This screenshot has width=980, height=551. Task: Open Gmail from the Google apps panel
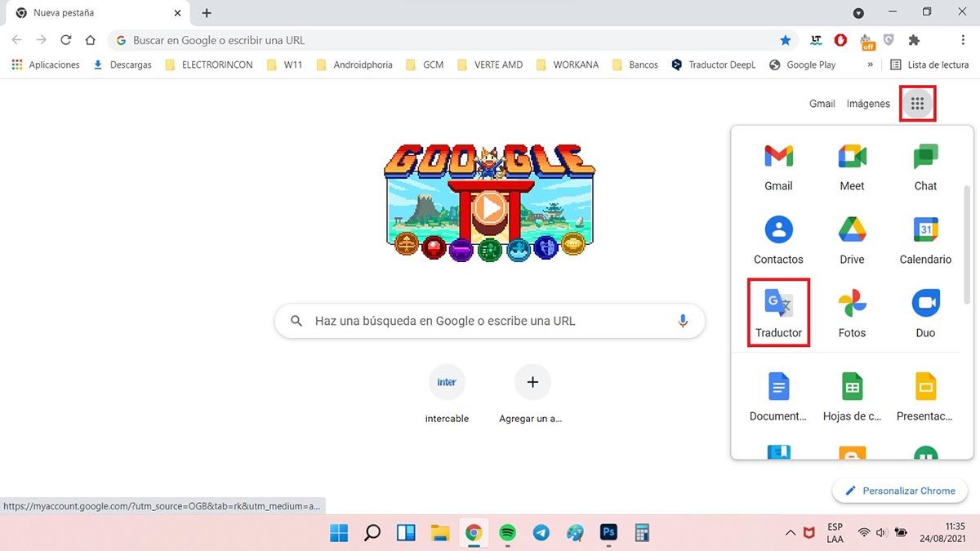[x=778, y=168]
